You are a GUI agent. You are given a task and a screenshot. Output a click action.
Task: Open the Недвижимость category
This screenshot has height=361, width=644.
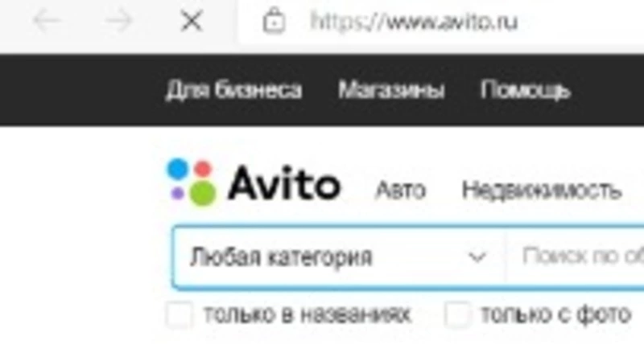pos(541,190)
